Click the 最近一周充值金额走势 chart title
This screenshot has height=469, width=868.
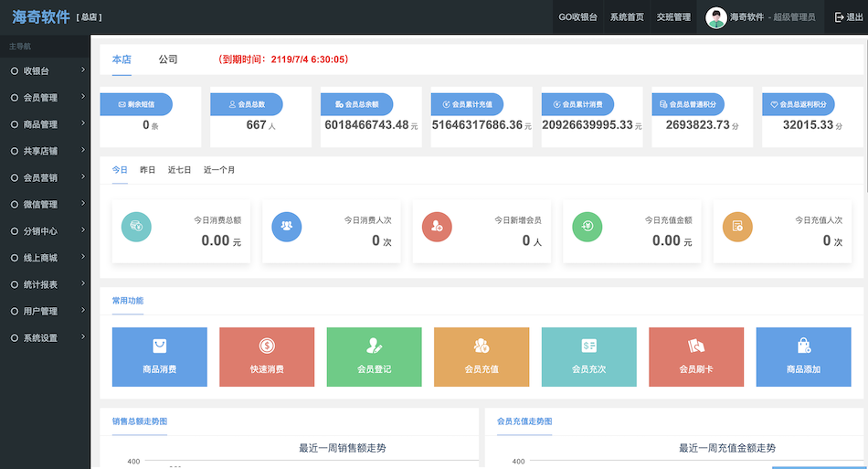(727, 448)
